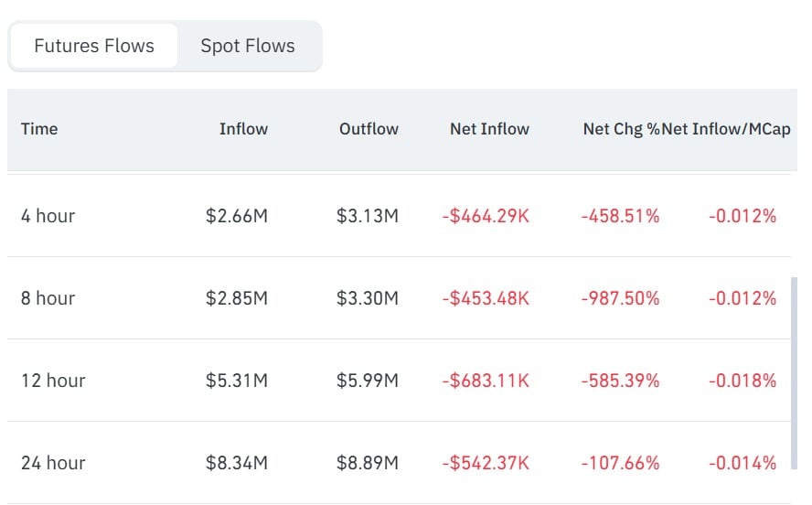
Task: Click the -$683.11K net inflow value
Action: point(486,381)
